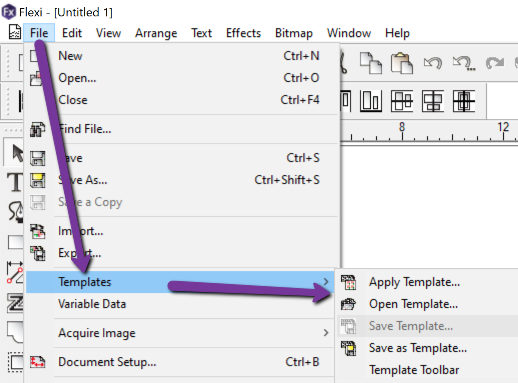The width and height of the screenshot is (518, 383).
Task: Select the arrow selection tool
Action: pos(15,153)
